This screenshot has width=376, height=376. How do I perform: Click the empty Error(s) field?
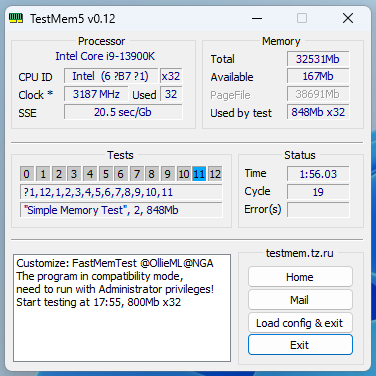(318, 210)
